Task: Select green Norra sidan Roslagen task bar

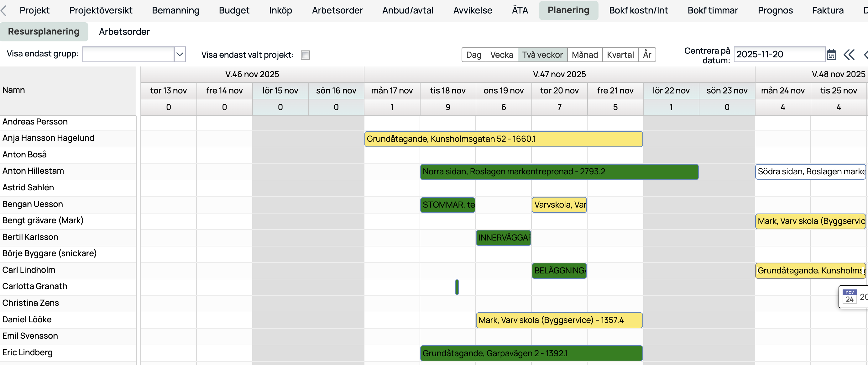Action: pos(559,172)
